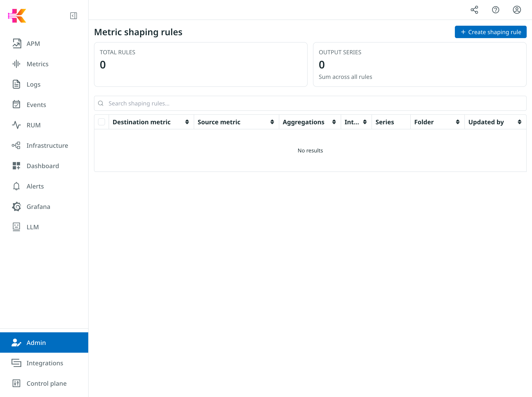
Task: Sort by Int... column arrows
Action: coord(365,122)
